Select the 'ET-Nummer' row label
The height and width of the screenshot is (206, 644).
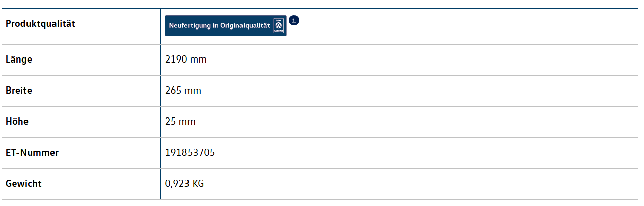(x=32, y=153)
